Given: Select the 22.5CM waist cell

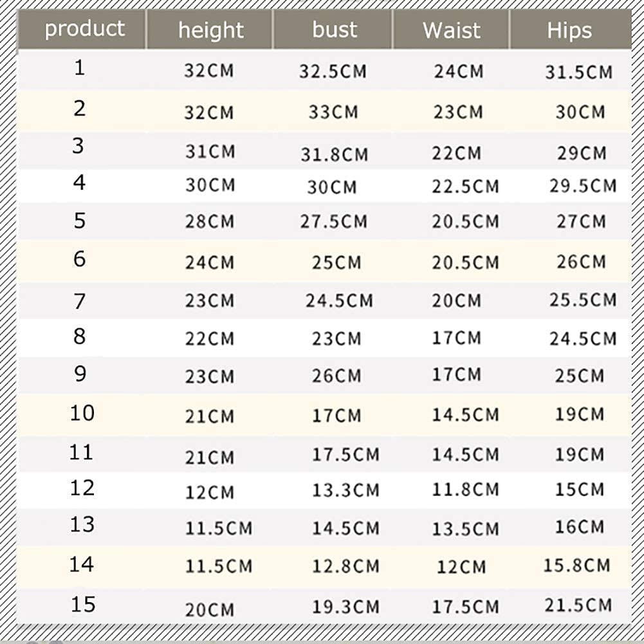Looking at the screenshot, I should tap(465, 187).
